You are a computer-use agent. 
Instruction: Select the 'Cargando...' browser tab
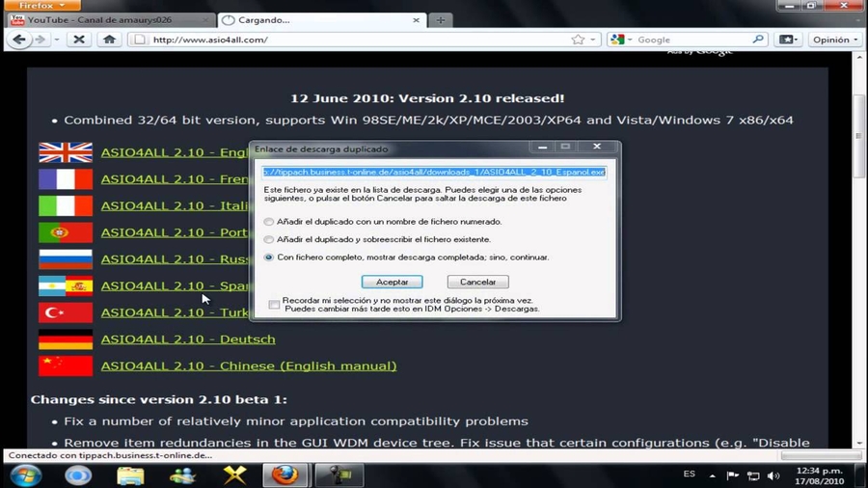click(318, 19)
